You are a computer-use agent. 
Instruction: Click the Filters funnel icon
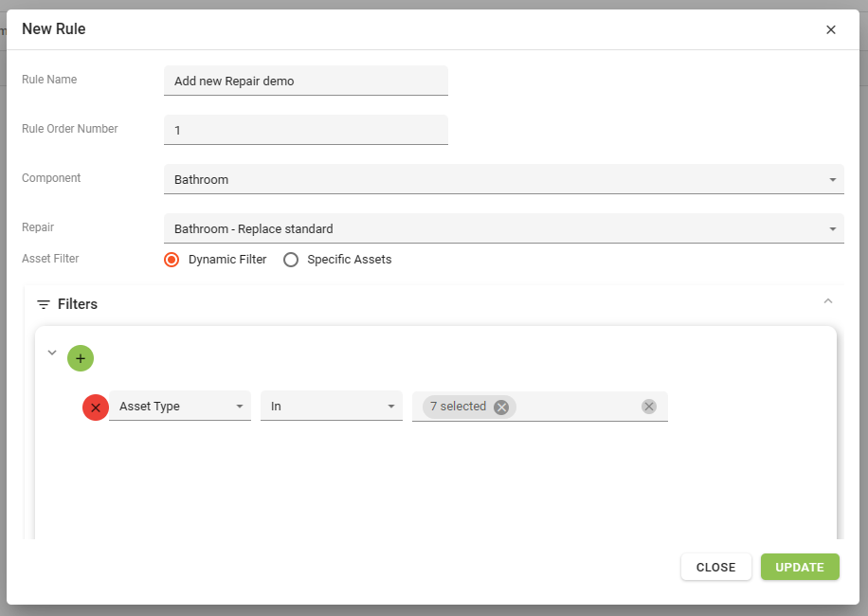pos(44,304)
